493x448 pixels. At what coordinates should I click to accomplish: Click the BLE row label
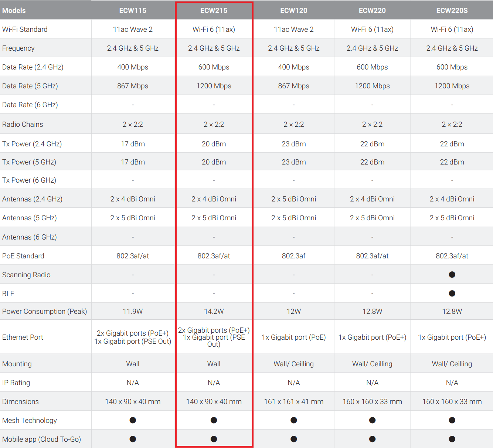coord(8,293)
